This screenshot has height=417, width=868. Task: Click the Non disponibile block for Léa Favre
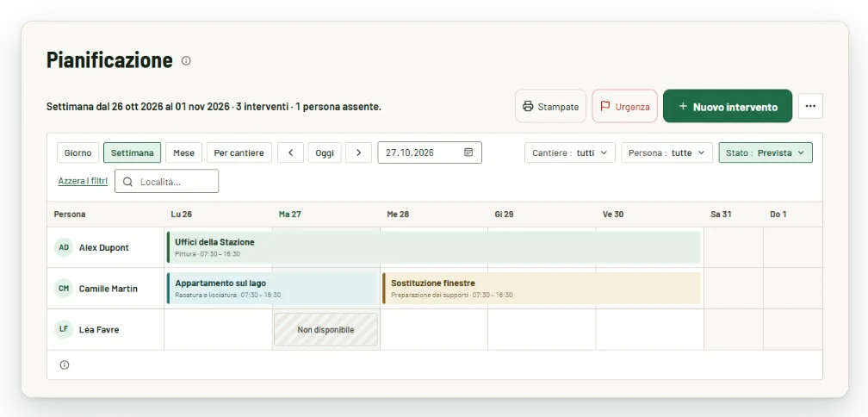[325, 329]
